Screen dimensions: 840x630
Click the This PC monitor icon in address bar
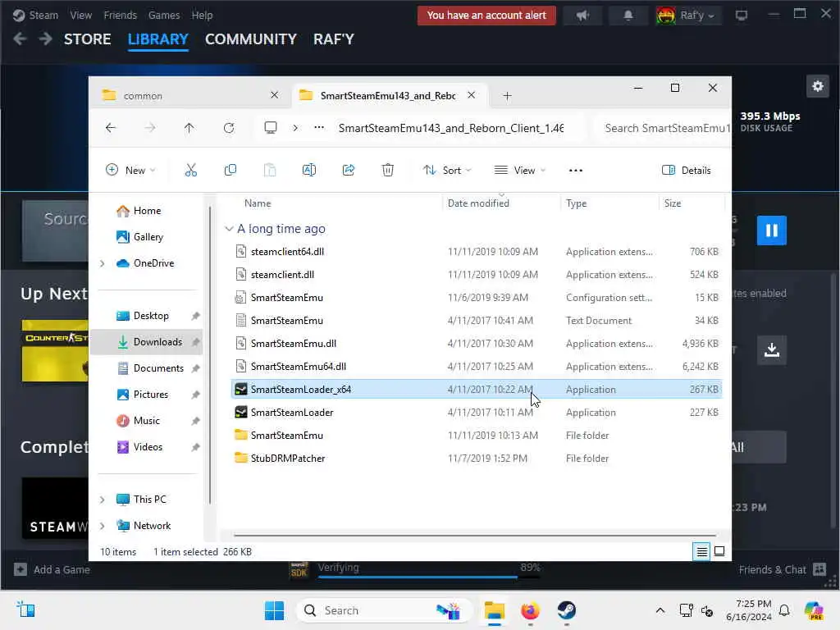271,127
